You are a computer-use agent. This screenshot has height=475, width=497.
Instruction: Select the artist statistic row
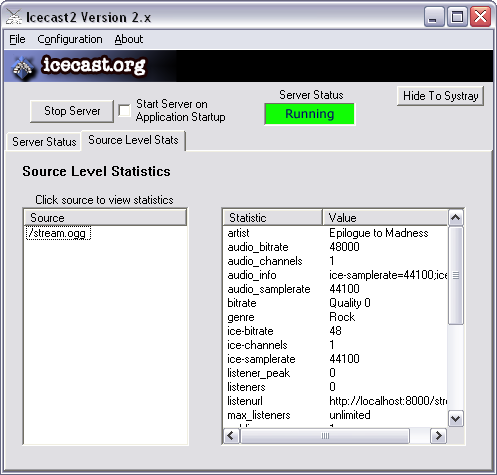[335, 233]
